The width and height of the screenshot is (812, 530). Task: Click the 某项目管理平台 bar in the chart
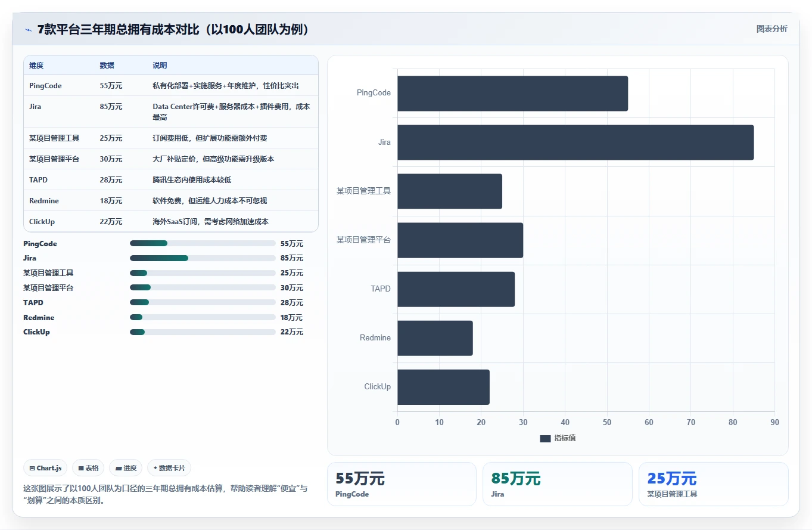pos(460,240)
